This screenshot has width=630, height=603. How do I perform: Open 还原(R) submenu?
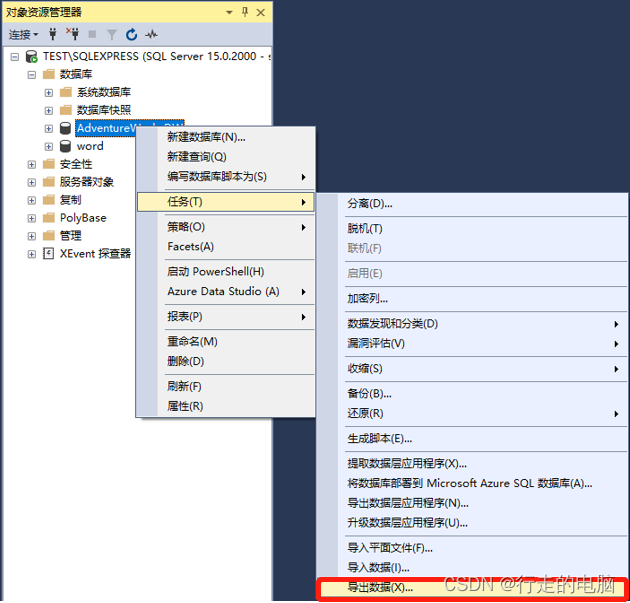point(472,414)
